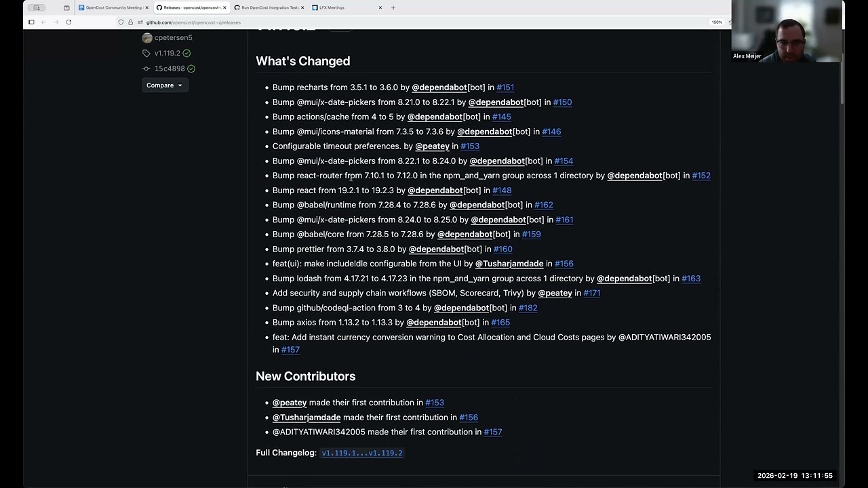Open pull request #151 link
This screenshot has width=868, height=488.
point(505,87)
